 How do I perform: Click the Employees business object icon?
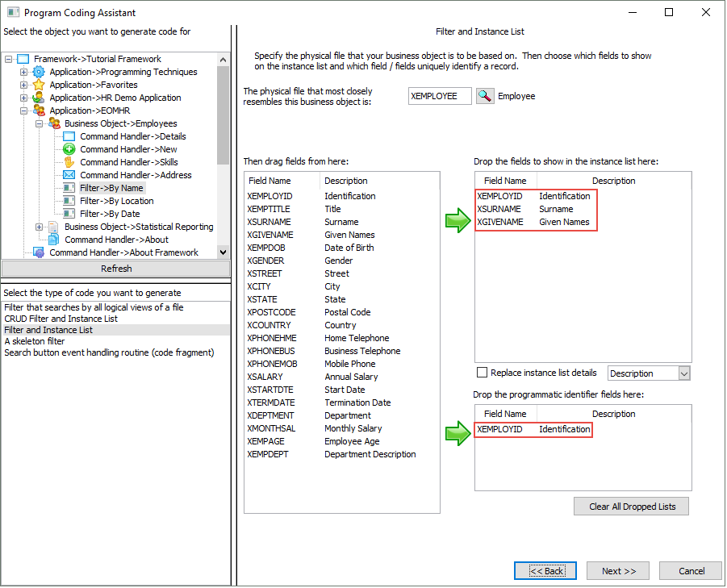click(54, 123)
